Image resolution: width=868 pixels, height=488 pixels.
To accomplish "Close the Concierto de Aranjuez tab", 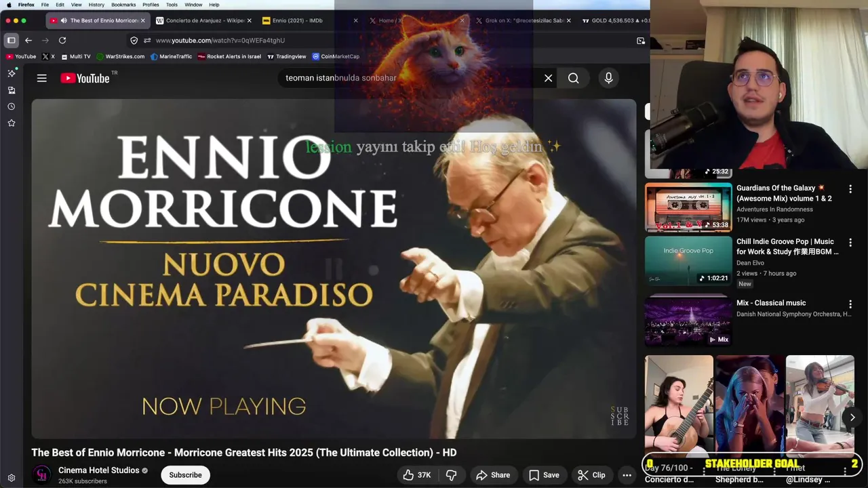I will point(249,20).
